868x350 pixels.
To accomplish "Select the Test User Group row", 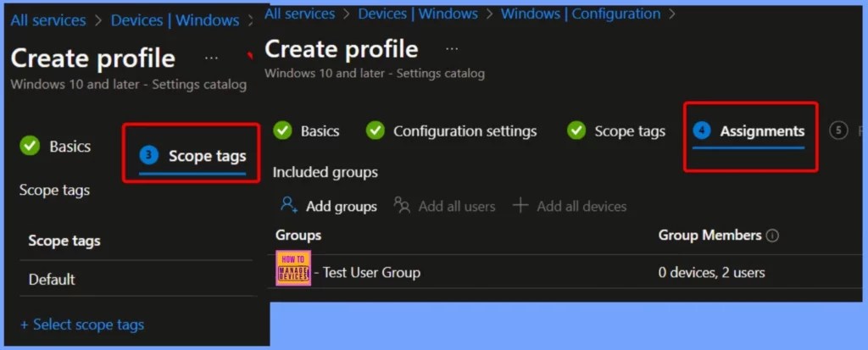I will click(x=565, y=272).
